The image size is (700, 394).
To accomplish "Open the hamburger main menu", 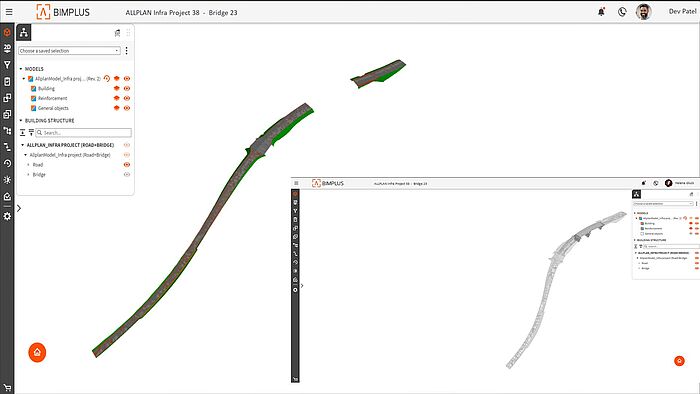I will [9, 12].
